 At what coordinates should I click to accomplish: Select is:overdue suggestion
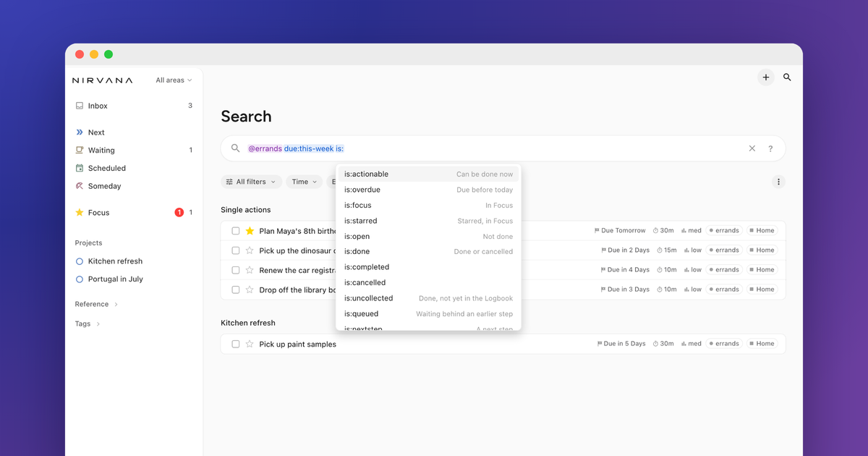coord(428,190)
